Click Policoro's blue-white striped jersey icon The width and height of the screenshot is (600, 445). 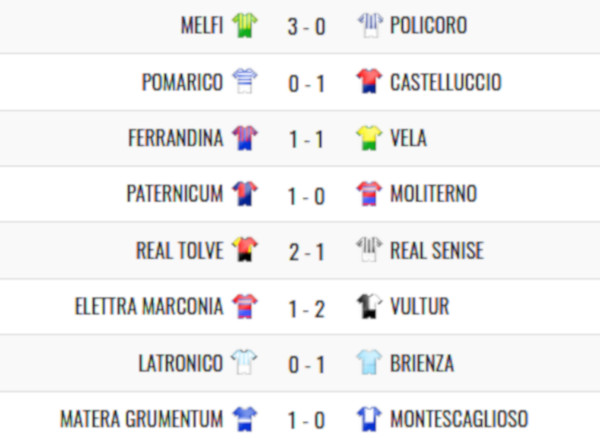pyautogui.click(x=370, y=25)
